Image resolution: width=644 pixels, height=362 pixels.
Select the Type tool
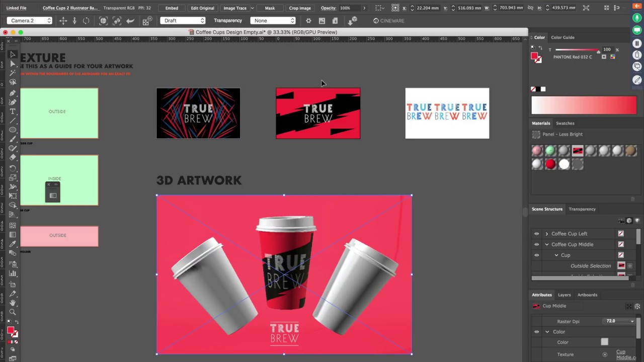click(13, 111)
